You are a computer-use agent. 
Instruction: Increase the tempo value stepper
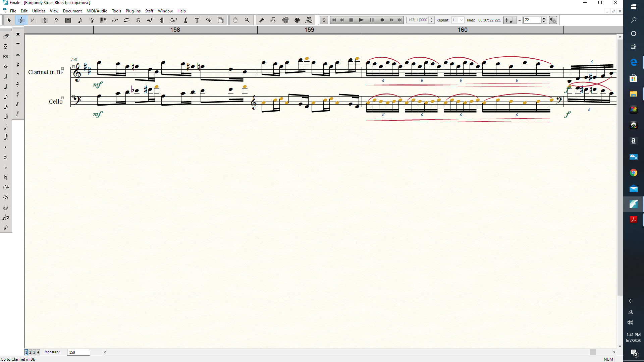tap(544, 18)
